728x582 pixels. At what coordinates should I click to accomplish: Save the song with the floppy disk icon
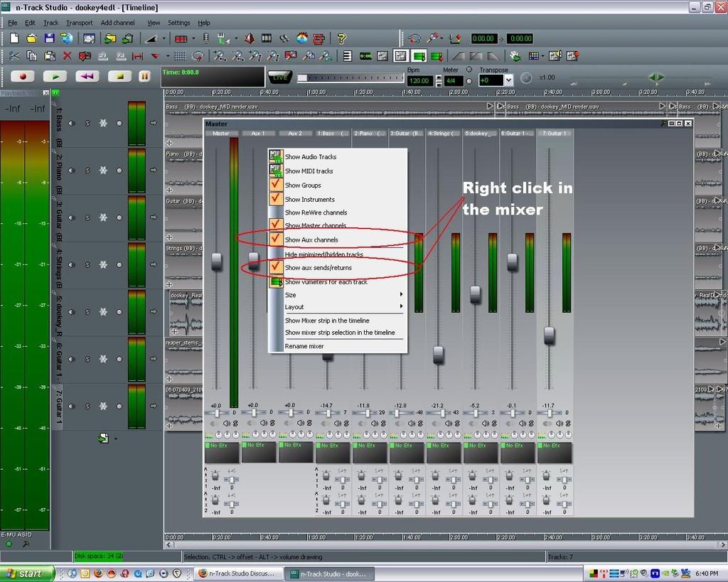coord(49,38)
